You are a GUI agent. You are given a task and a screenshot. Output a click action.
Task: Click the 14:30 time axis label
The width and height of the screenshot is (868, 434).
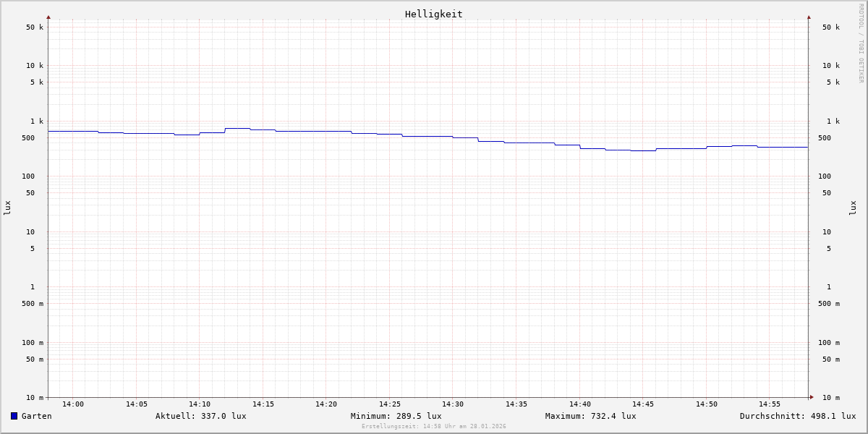point(453,404)
